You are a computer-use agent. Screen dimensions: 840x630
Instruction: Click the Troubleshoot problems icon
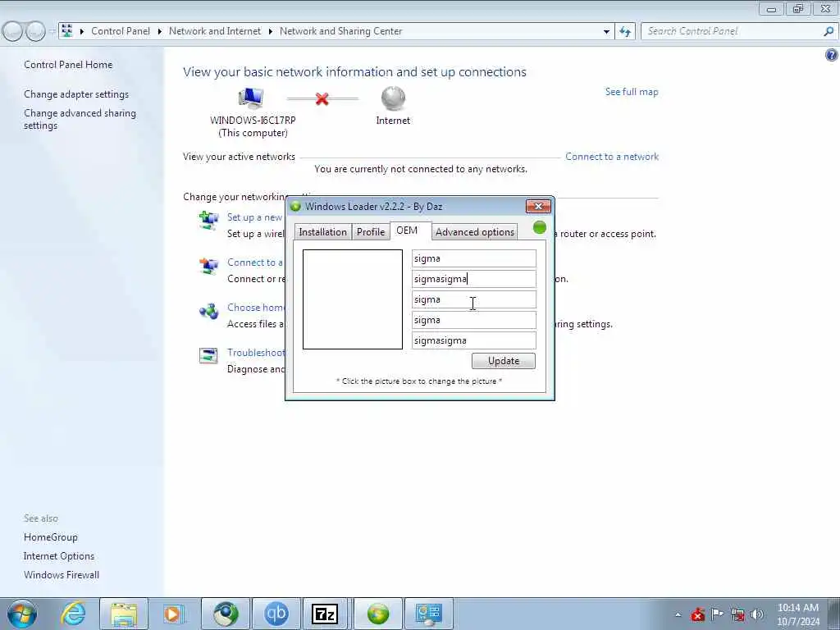point(208,356)
